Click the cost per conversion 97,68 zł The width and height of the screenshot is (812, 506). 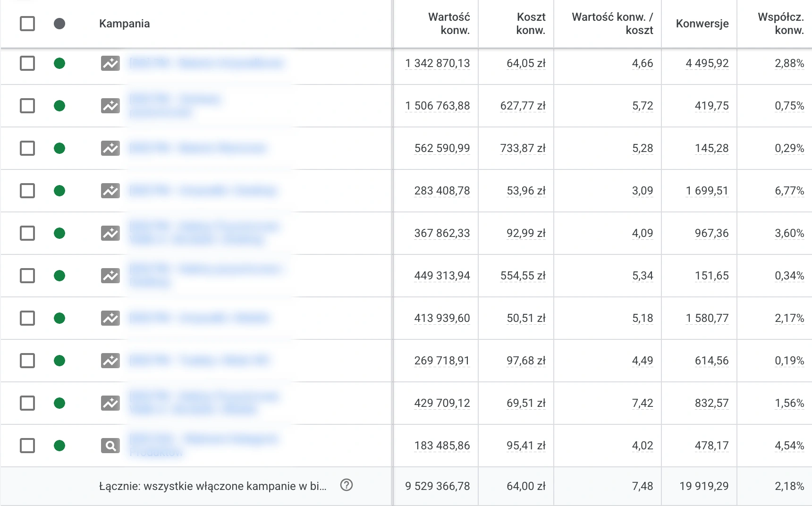526,361
